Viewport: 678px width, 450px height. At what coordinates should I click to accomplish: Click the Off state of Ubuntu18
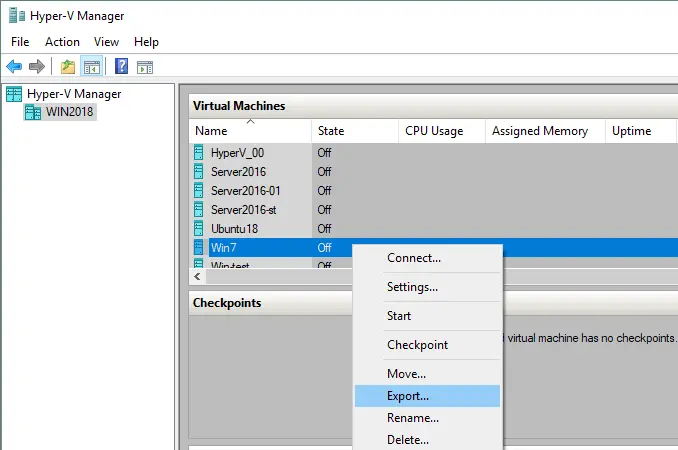pos(324,229)
